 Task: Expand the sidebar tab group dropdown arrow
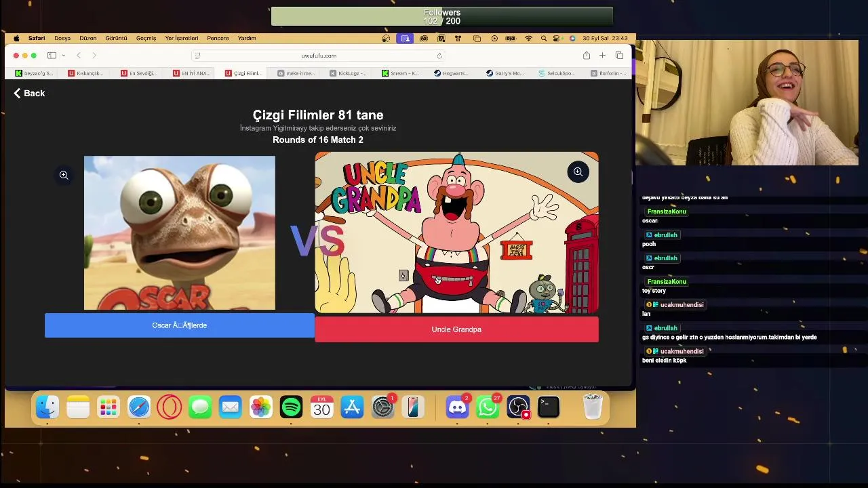click(63, 56)
